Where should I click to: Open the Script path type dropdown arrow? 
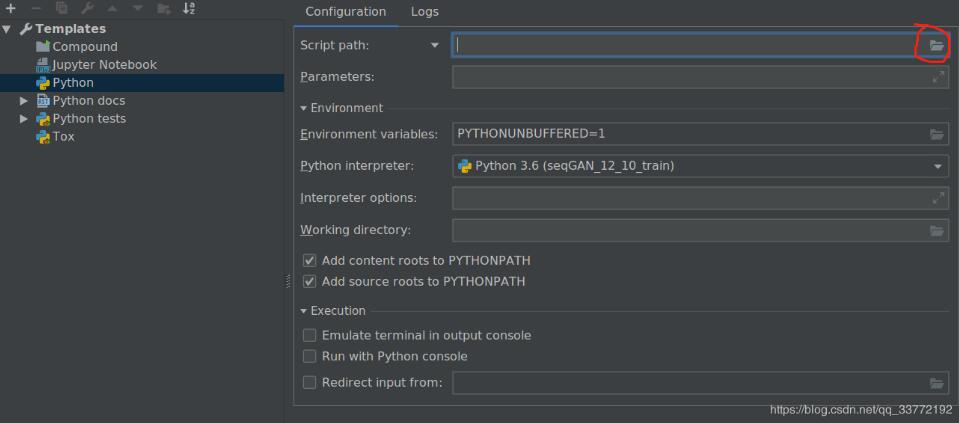click(434, 45)
